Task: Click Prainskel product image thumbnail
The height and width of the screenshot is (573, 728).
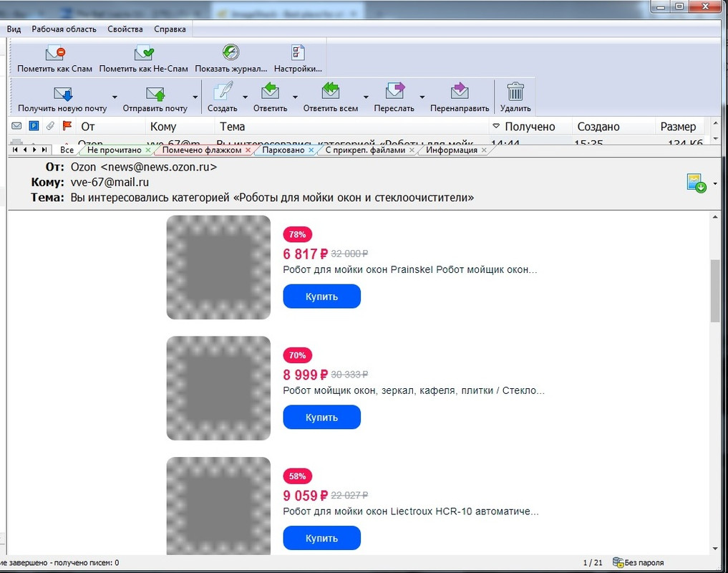Action: [x=218, y=267]
